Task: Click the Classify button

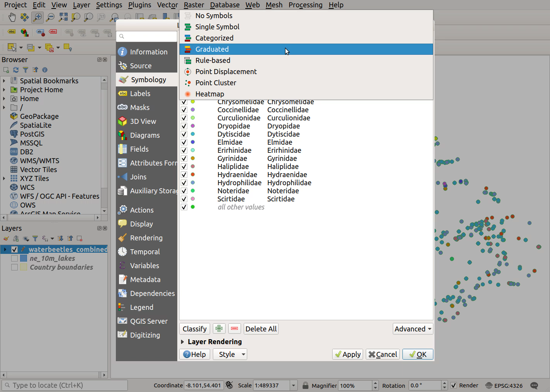Action: tap(195, 329)
